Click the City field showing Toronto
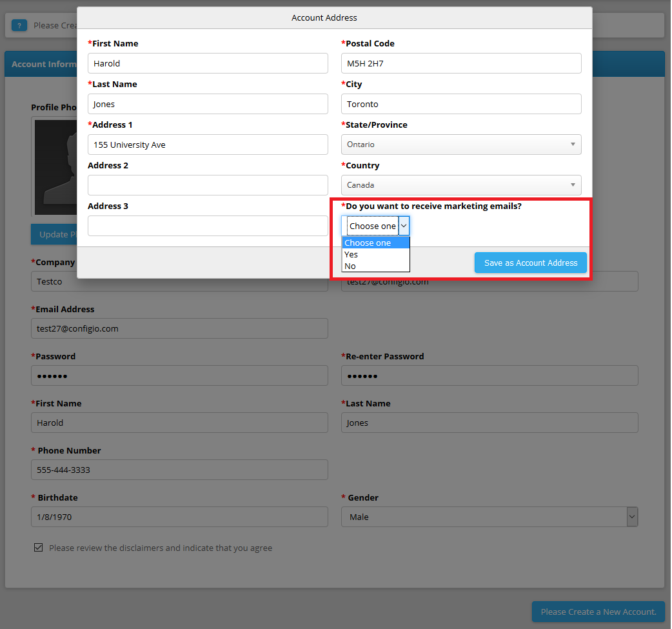672x629 pixels. pos(461,105)
